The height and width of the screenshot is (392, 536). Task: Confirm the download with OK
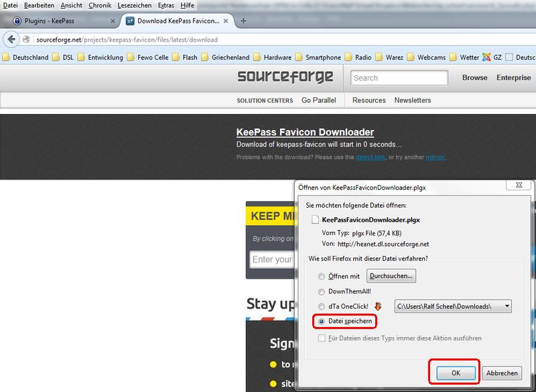pyautogui.click(x=456, y=373)
